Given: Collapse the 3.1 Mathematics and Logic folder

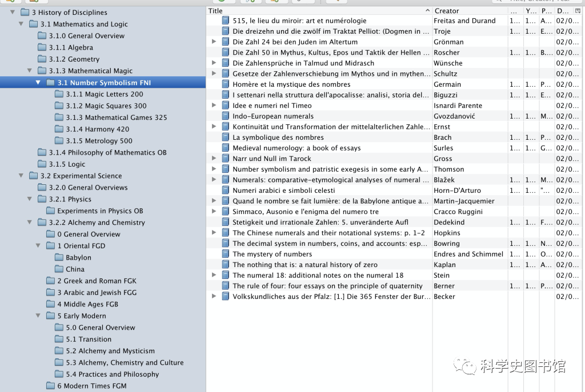Looking at the screenshot, I should click(x=21, y=24).
